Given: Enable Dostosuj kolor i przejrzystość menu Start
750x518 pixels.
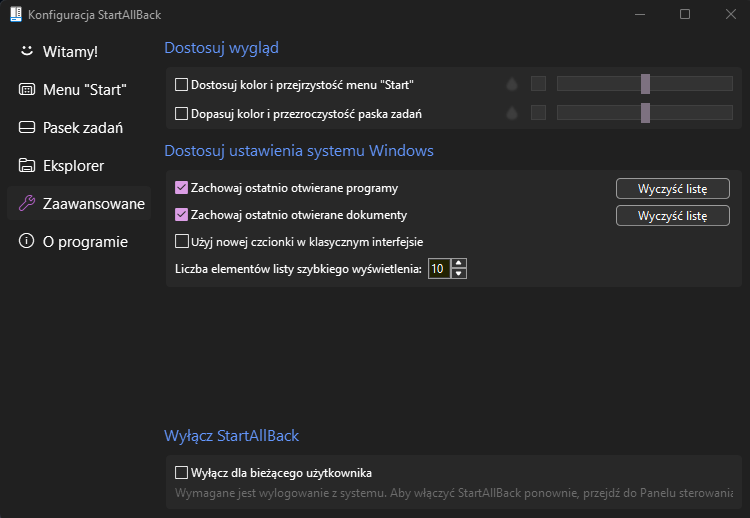Looking at the screenshot, I should pos(181,85).
